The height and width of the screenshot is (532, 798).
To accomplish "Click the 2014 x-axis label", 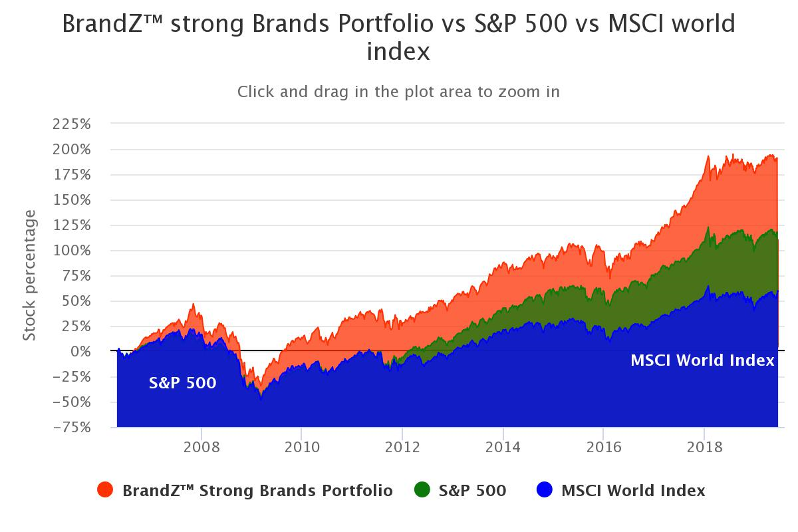I will pyautogui.click(x=503, y=446).
